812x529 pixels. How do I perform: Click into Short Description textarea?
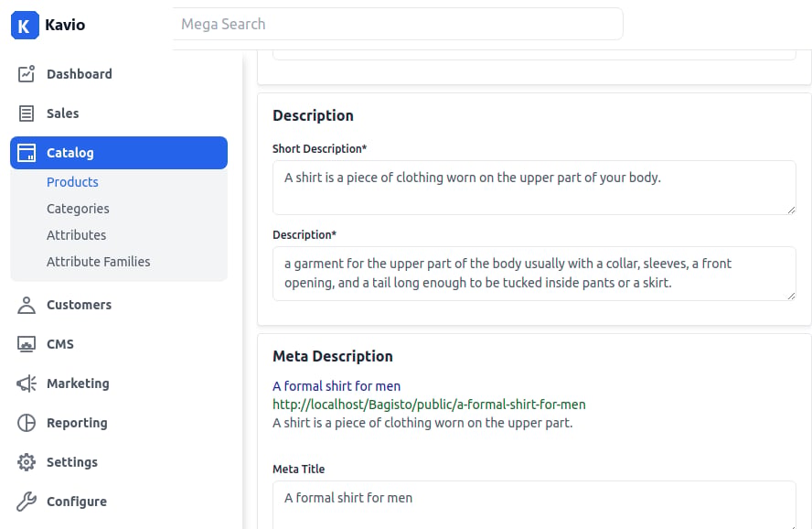click(x=534, y=188)
